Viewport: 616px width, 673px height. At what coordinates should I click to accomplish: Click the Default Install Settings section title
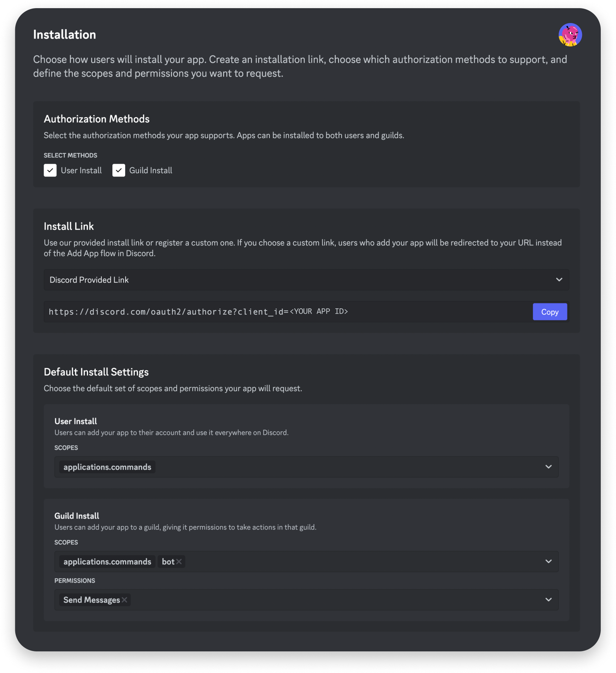[96, 372]
